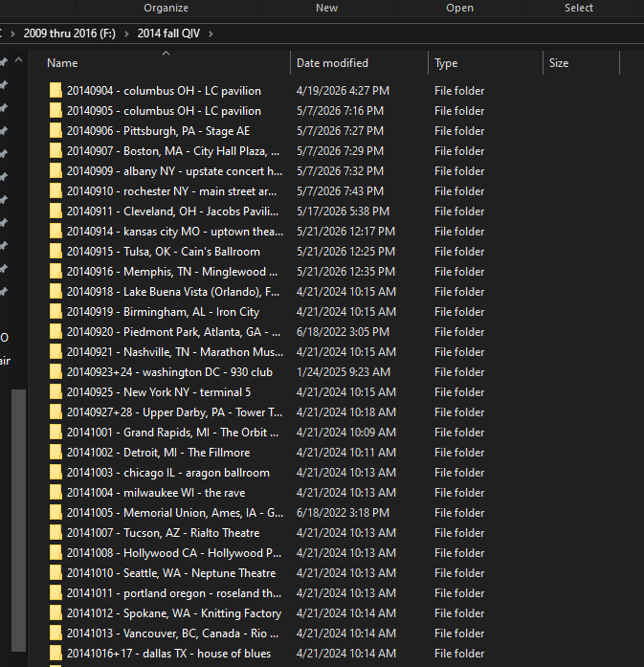Click date 5/17/2026 5:38 PM
The height and width of the screenshot is (667, 644).
point(343,211)
